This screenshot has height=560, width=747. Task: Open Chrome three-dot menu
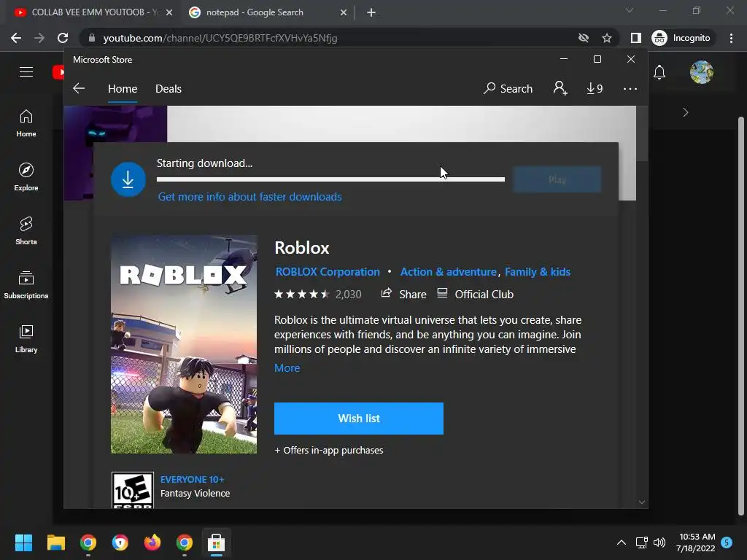[x=731, y=38]
